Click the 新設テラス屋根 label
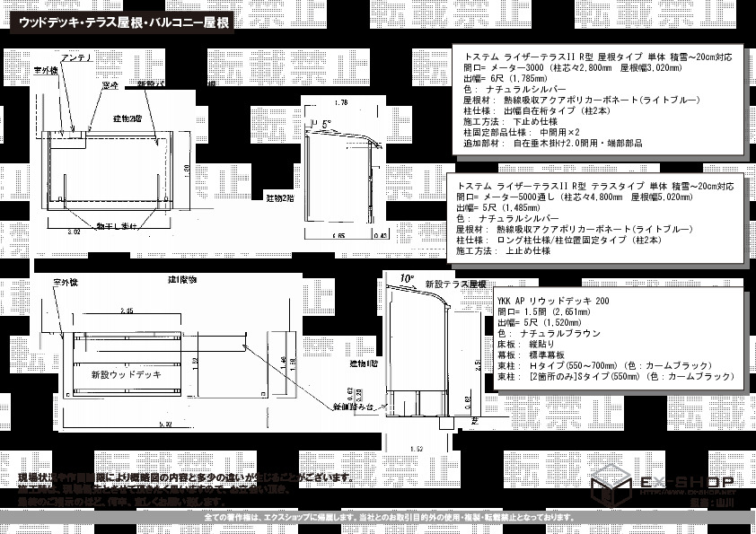The width and height of the screenshot is (756, 534). pos(455,284)
